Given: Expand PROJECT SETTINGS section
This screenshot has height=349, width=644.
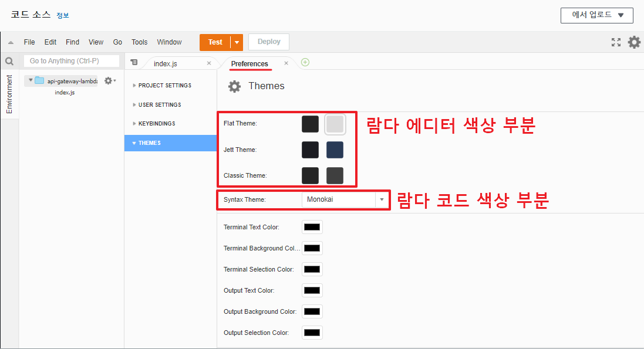Looking at the screenshot, I should tap(162, 86).
